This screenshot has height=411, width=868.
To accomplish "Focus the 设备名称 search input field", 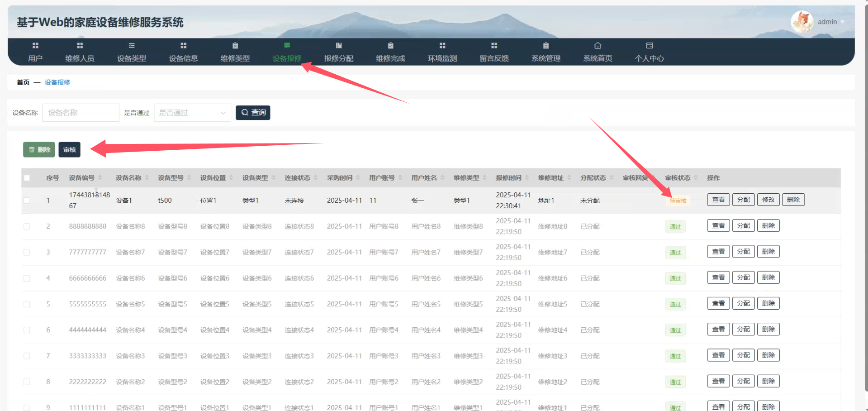I will pos(81,113).
